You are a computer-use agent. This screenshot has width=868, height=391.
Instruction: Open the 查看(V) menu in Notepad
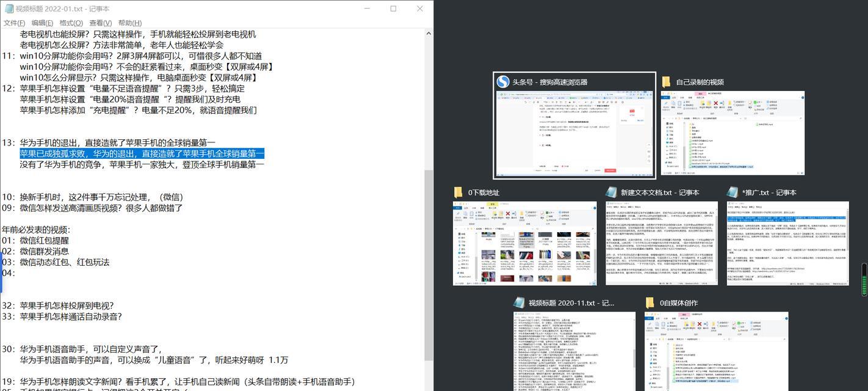coord(100,23)
